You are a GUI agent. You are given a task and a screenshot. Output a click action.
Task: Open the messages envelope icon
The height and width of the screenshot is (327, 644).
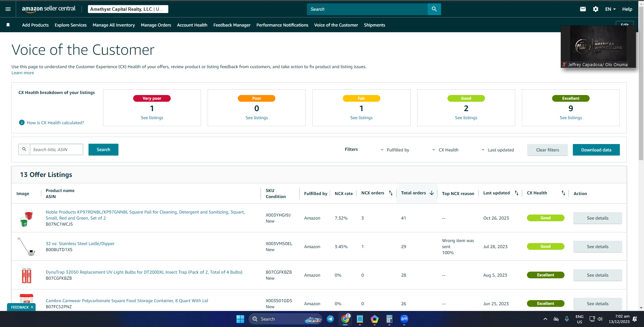pyautogui.click(x=583, y=9)
